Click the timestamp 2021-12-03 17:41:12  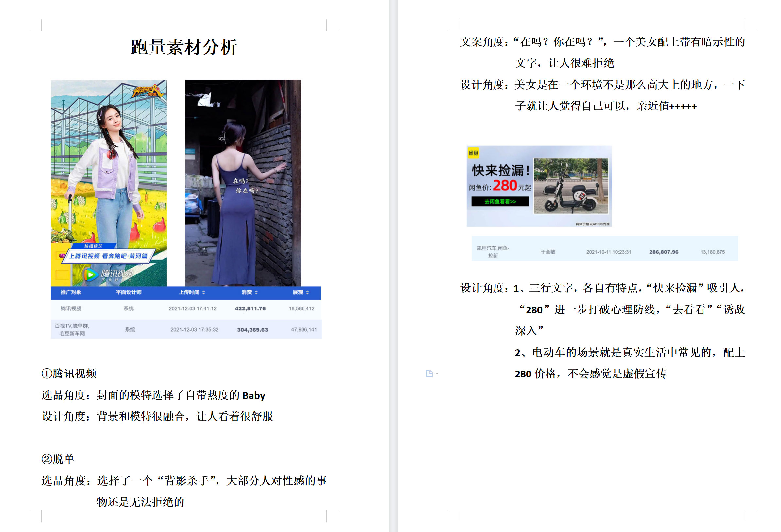(x=193, y=308)
